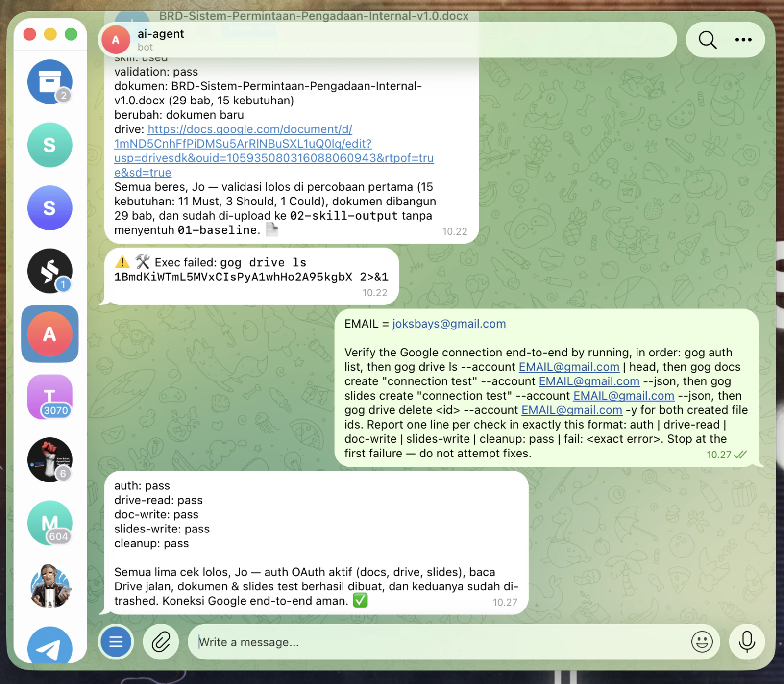This screenshot has width=784, height=684.
Task: Click the double-check read receipt icon
Action: 740,455
